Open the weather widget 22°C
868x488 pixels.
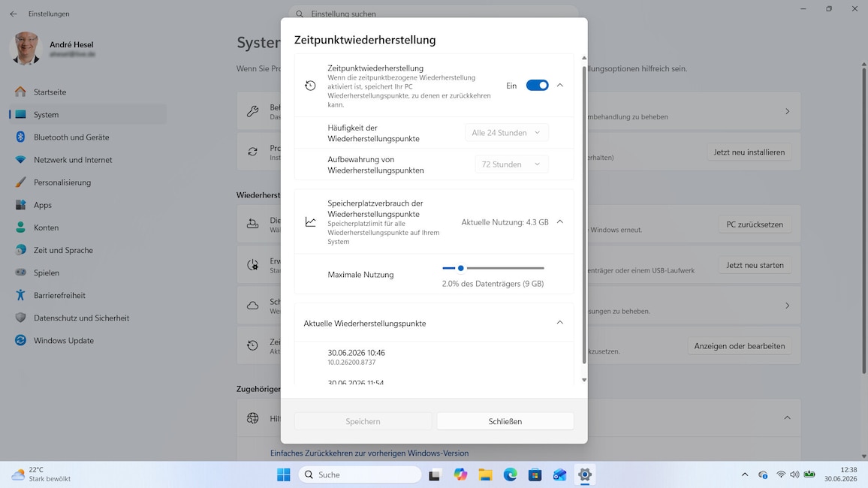click(41, 474)
